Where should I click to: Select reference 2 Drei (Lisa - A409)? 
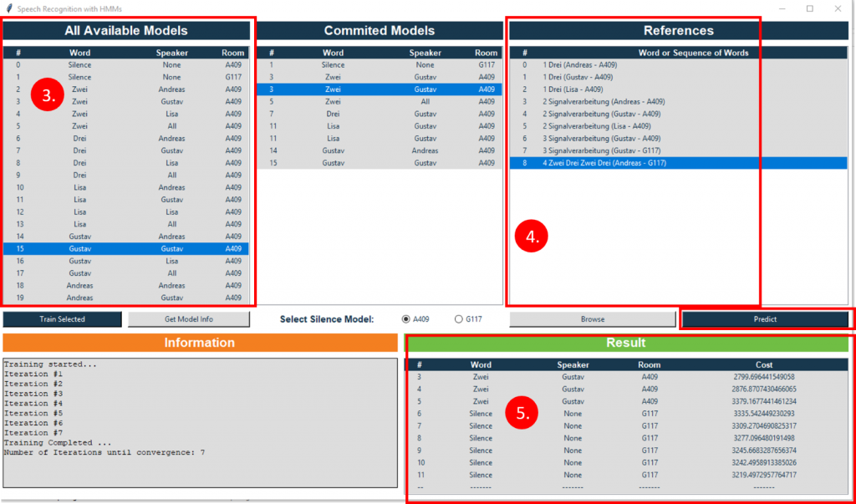(x=679, y=89)
